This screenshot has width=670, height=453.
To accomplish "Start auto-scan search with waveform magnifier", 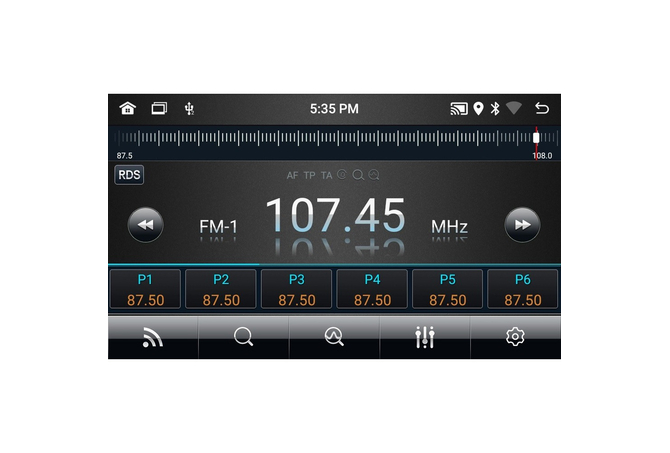I will (334, 338).
